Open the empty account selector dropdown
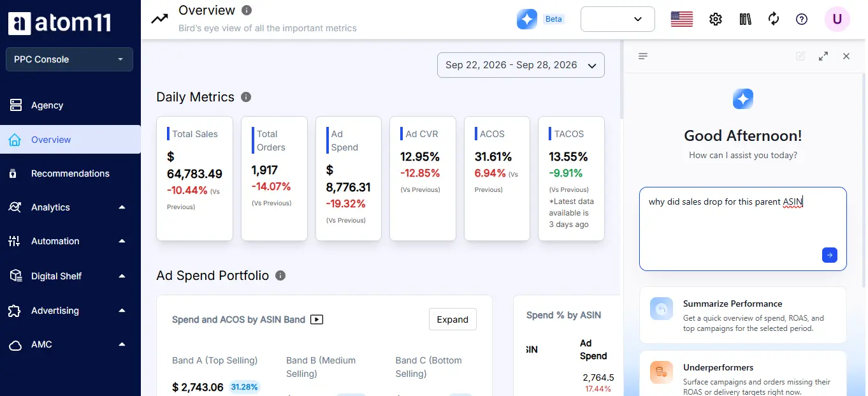 [618, 19]
